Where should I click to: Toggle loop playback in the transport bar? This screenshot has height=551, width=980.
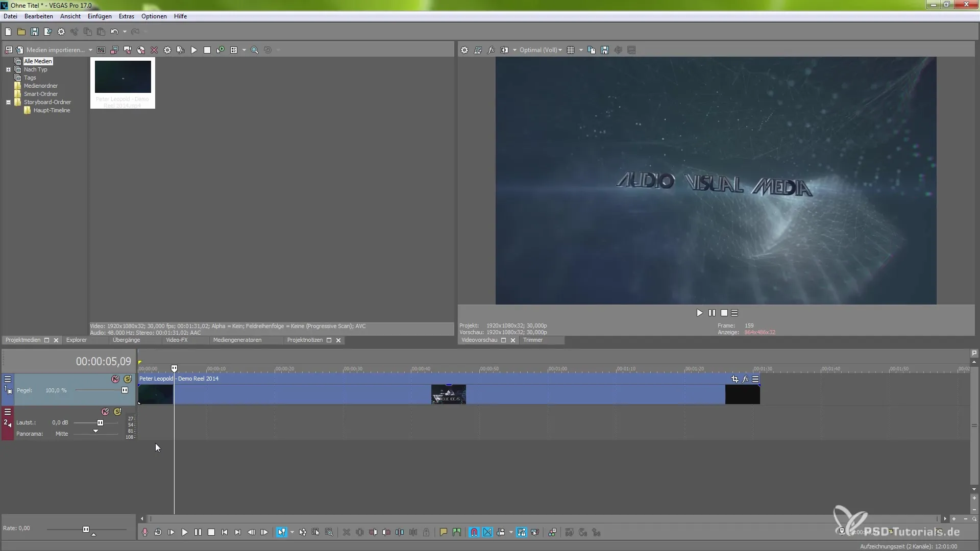pyautogui.click(x=158, y=532)
